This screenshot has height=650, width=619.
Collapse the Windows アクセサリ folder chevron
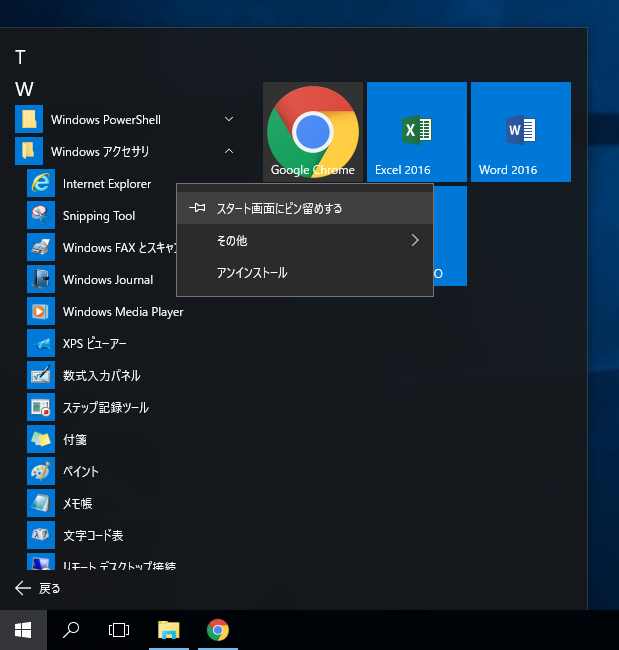[x=229, y=152]
